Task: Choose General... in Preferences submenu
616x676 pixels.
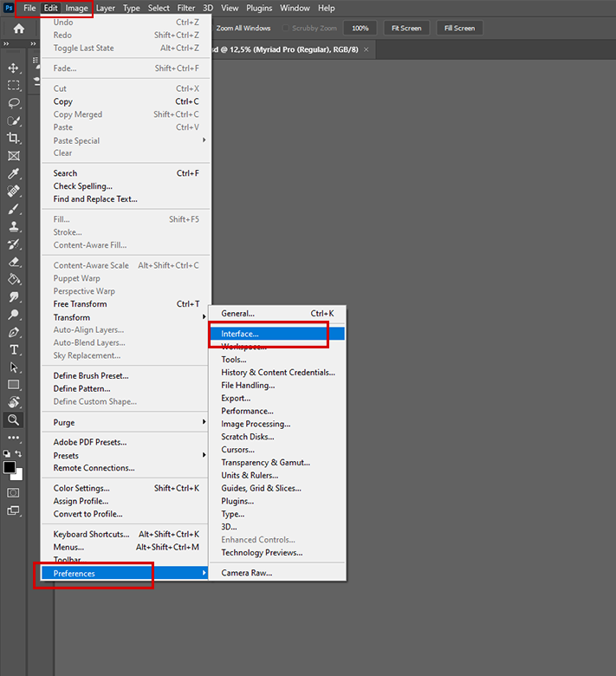Action: (277, 314)
